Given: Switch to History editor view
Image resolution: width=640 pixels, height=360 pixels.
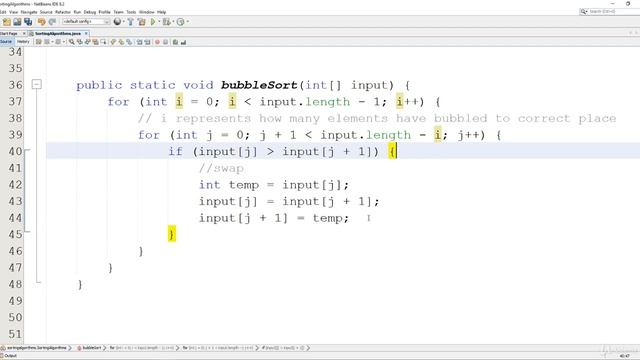Looking at the screenshot, I should pos(23,42).
